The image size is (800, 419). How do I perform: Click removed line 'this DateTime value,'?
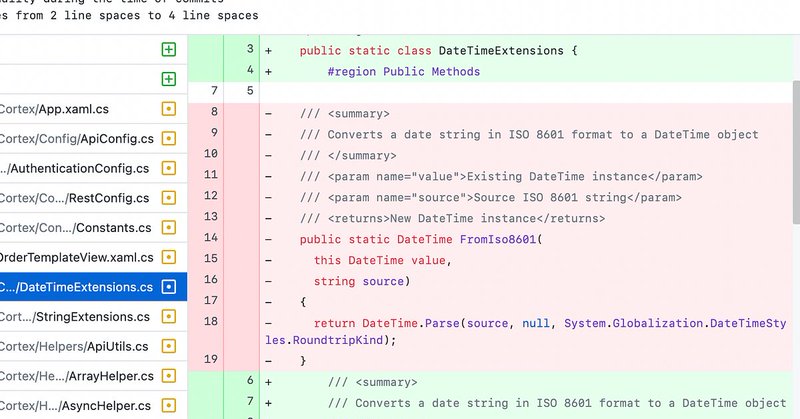coord(383,260)
